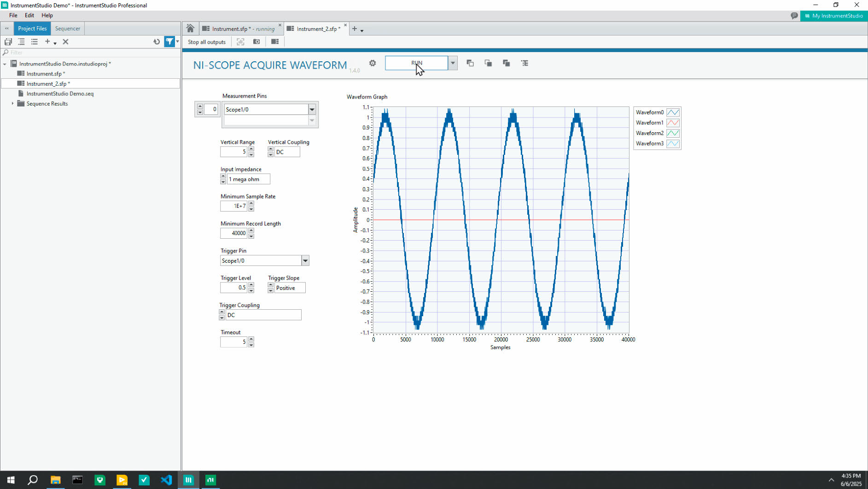Click the Waveform1 red plot swatch
Image resolution: width=868 pixels, height=489 pixels.
click(x=673, y=123)
